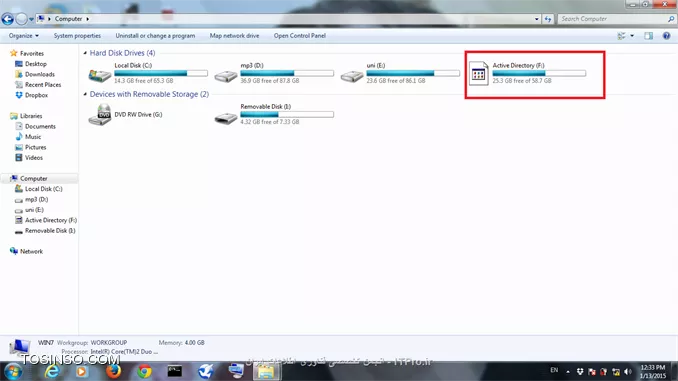Select Network in the navigation pane
Screen dimensions: 678x381
[x=31, y=251]
